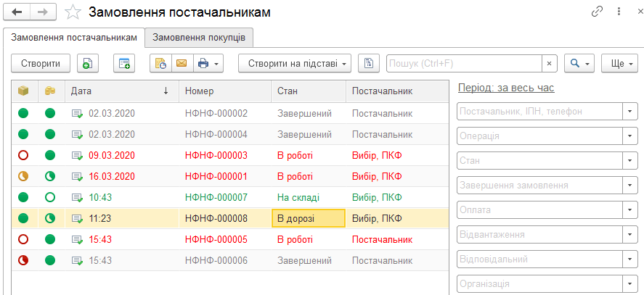644x295 pixels.
Task: Sort by the Номер column header
Action: tap(225, 91)
